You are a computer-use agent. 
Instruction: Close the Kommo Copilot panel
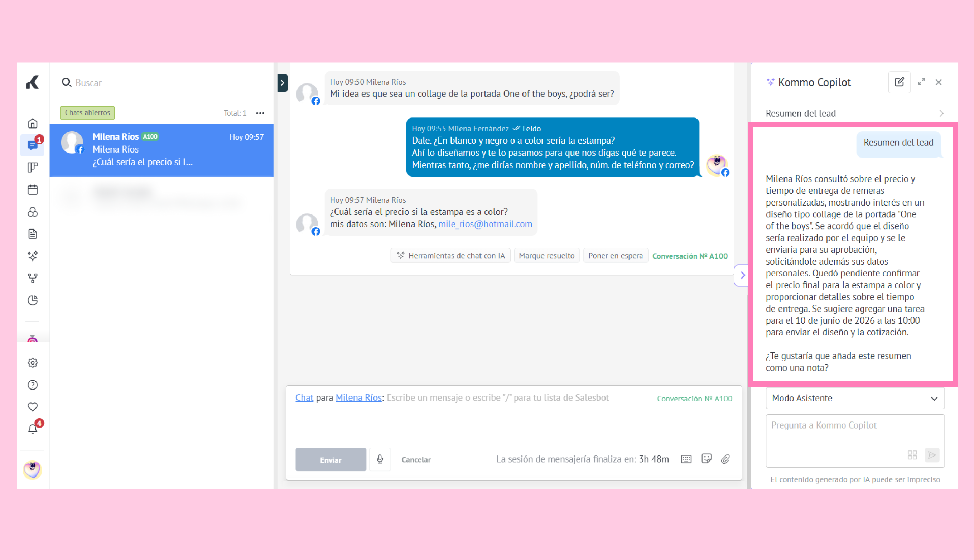939,82
